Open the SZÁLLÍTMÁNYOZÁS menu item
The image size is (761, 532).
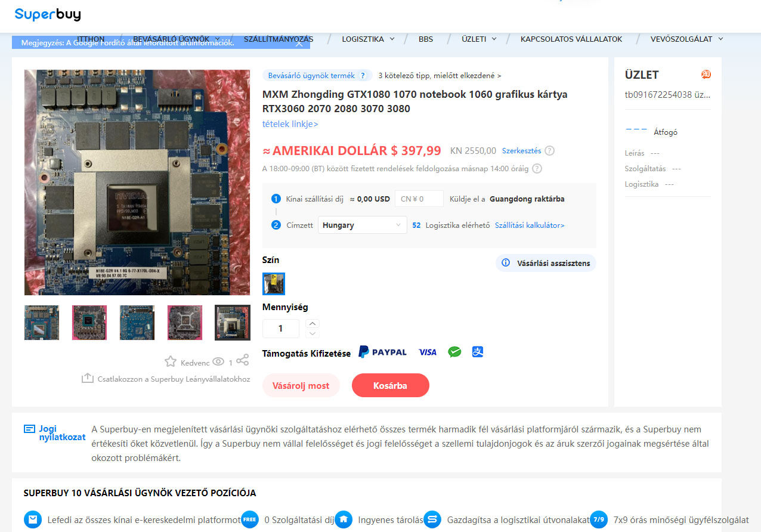[x=279, y=39]
